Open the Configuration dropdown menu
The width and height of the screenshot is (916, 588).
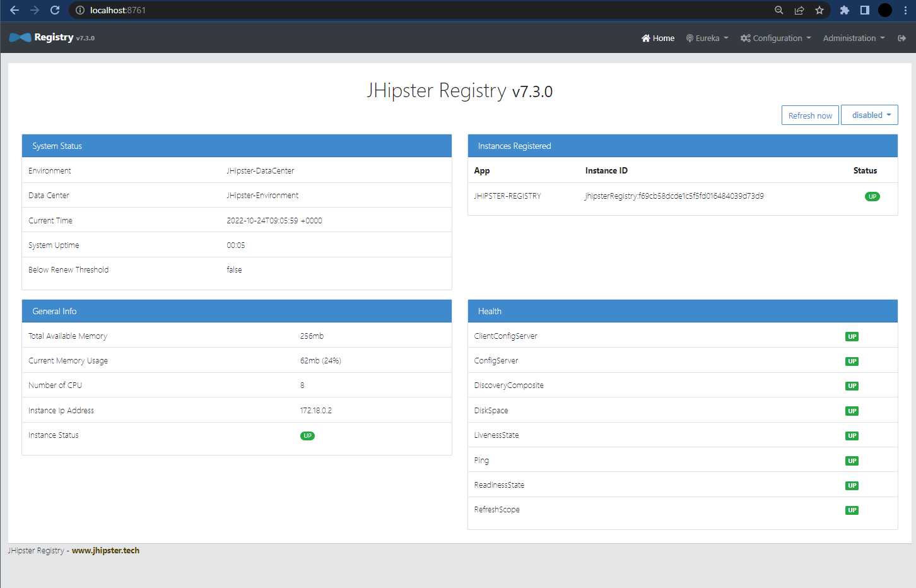pos(776,38)
